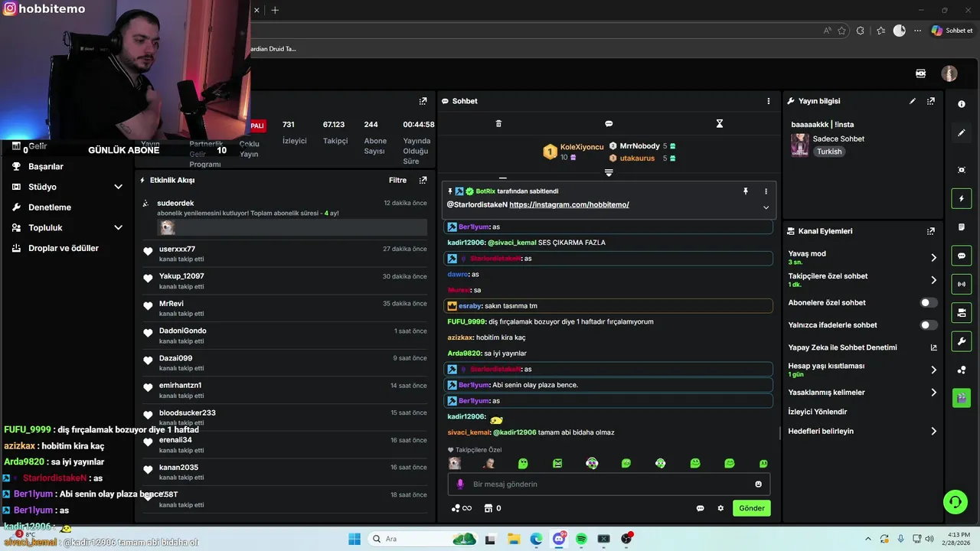Click the taskbar Ara search box
Viewport: 980px width, 551px height.
[x=423, y=539]
